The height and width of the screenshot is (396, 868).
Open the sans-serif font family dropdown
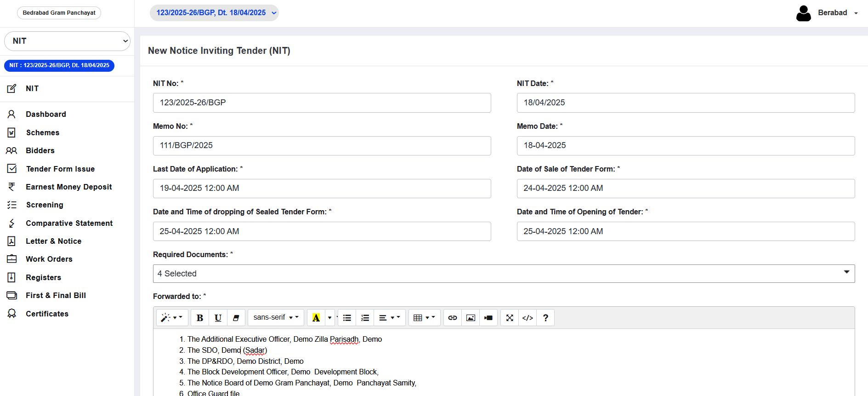pos(276,318)
